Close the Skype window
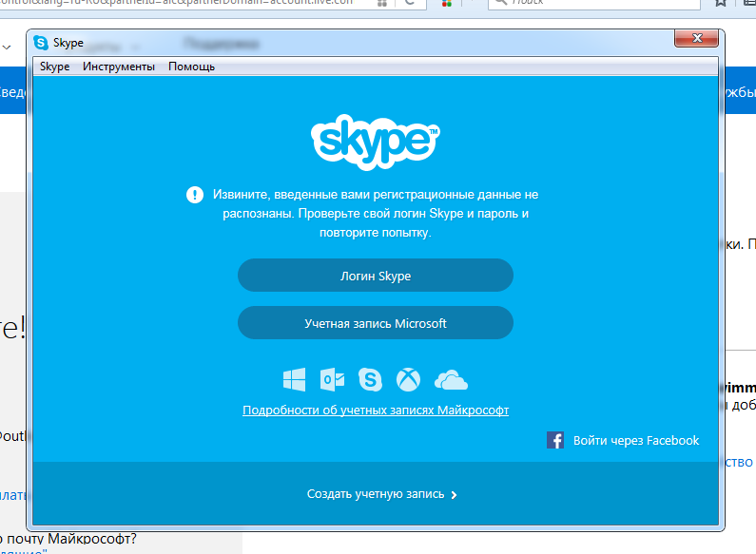756x554 pixels. click(697, 38)
